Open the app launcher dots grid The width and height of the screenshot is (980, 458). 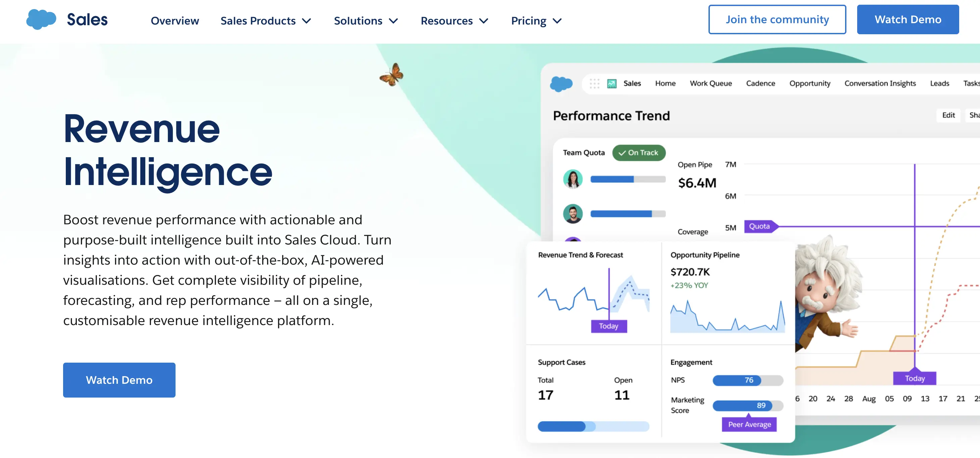pos(594,83)
